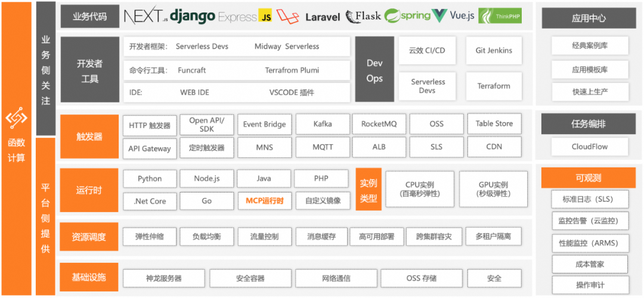Open 性能监控 (ARMS) item
Screen dimensions: 644x298
[x=590, y=243]
